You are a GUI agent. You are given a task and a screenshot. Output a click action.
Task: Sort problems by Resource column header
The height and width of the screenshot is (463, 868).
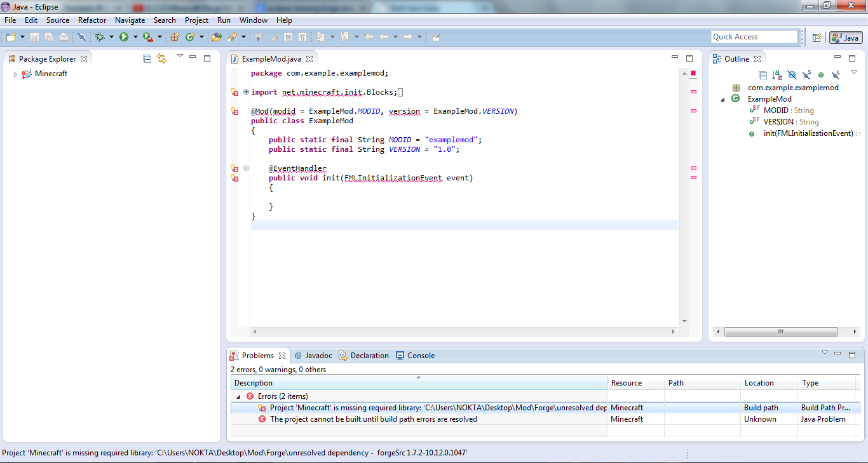636,383
